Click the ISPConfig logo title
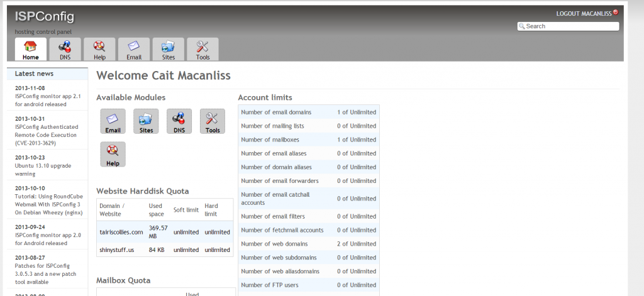 click(x=45, y=16)
